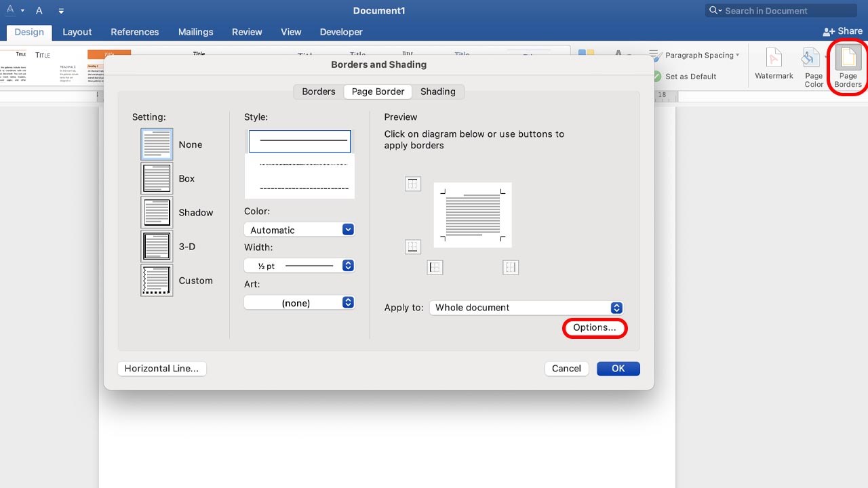Open the Apply to Whole document dropdown
The image size is (868, 488).
(526, 308)
